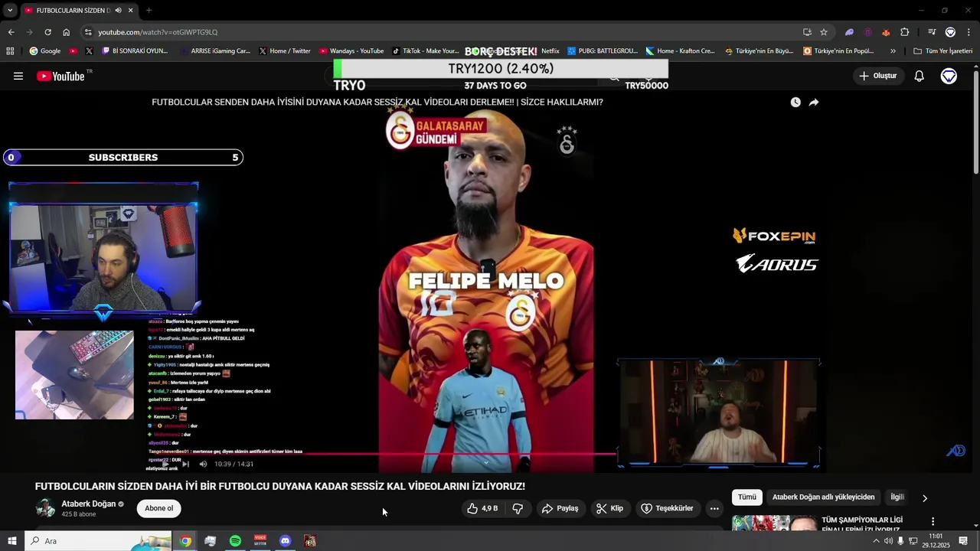The image size is (980, 551).
Task: Open Spotify from the taskbar
Action: click(235, 541)
